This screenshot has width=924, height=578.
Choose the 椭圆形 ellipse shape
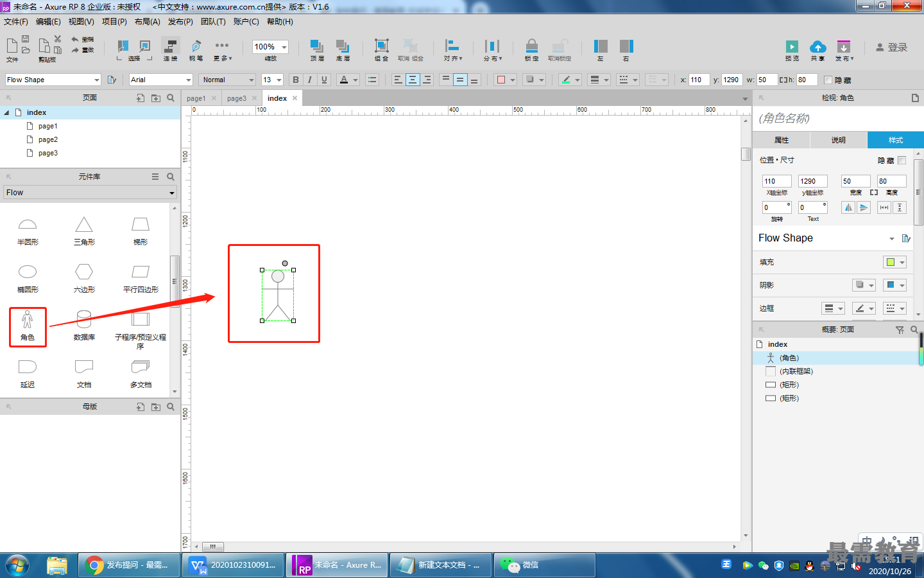[x=28, y=279]
